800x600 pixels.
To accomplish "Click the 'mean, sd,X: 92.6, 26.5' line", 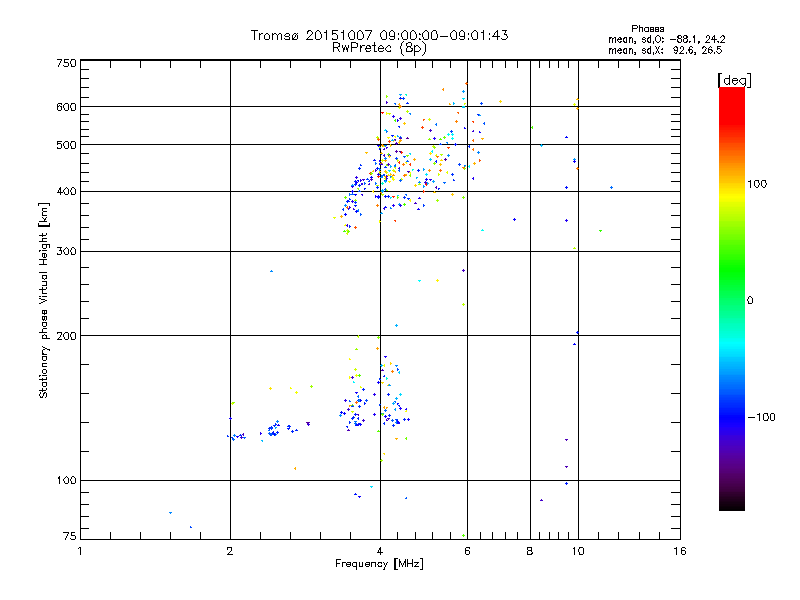I will click(x=665, y=50).
